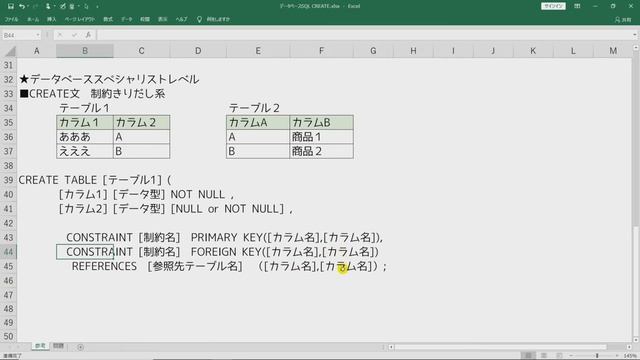The image size is (640, 360).
Task: Switch to the second sheet tab
Action: 58,346
